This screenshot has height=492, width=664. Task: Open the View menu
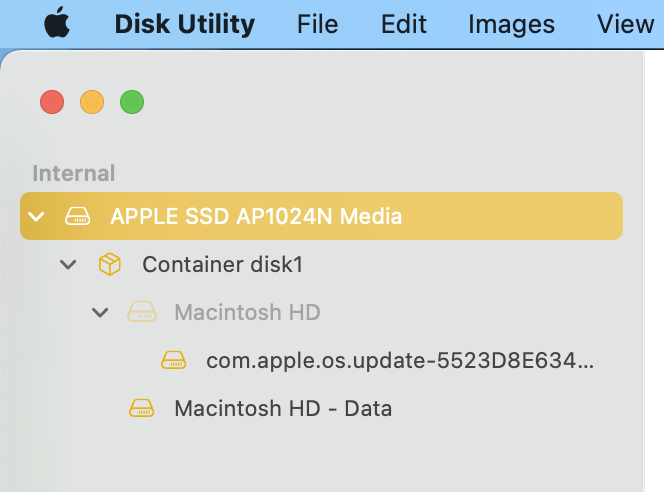pyautogui.click(x=625, y=23)
